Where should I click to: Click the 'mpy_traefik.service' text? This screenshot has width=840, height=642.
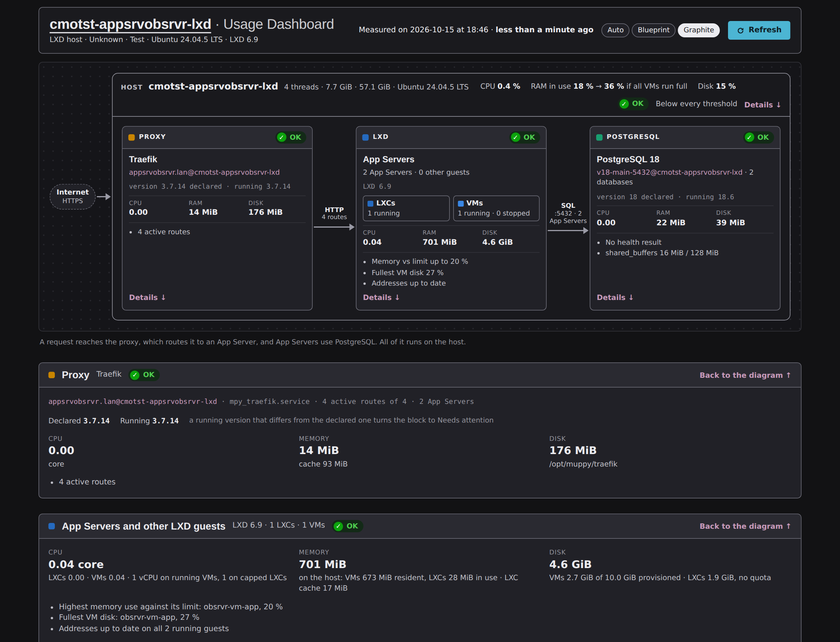pyautogui.click(x=269, y=402)
